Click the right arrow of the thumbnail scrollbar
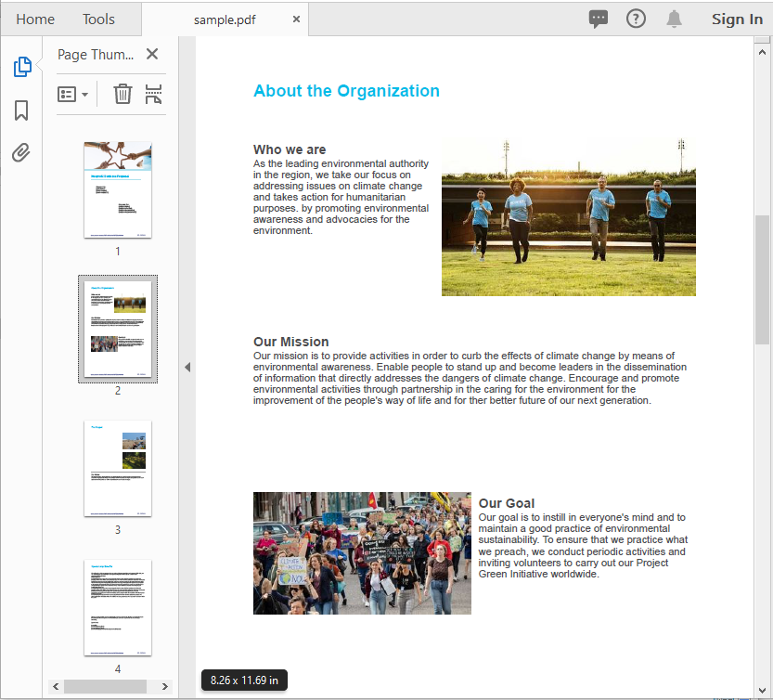This screenshot has height=700, width=773. (164, 686)
